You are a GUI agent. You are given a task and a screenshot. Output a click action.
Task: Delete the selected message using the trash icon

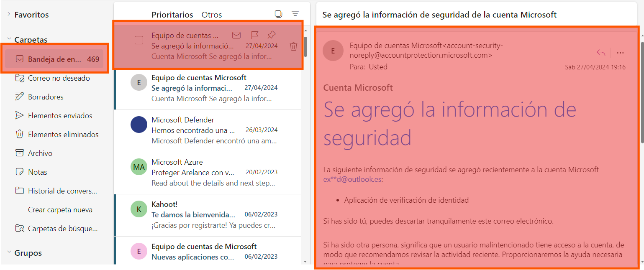click(293, 46)
